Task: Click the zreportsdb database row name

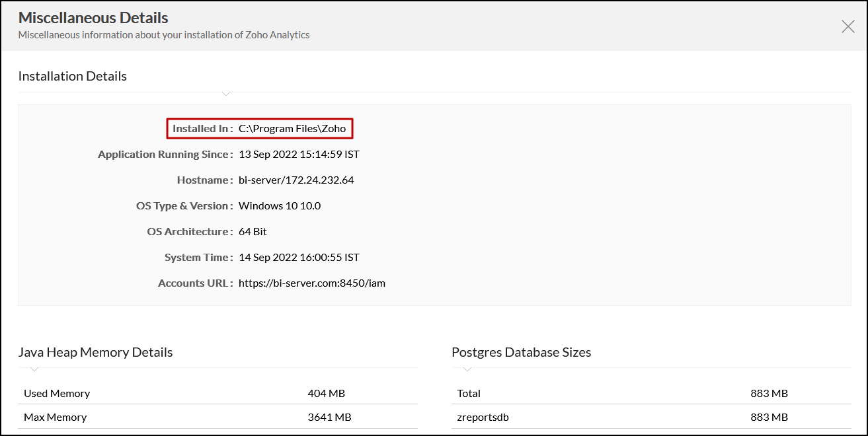Action: coord(483,417)
